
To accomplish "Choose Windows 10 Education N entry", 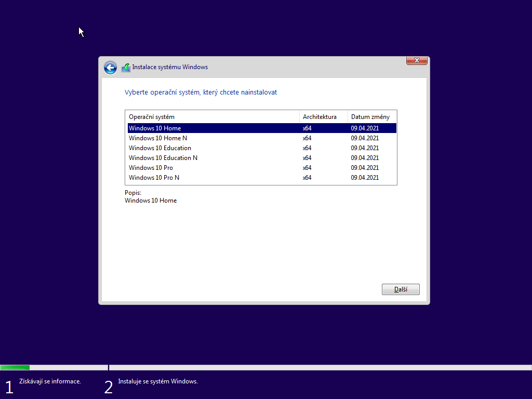I will 163,158.
